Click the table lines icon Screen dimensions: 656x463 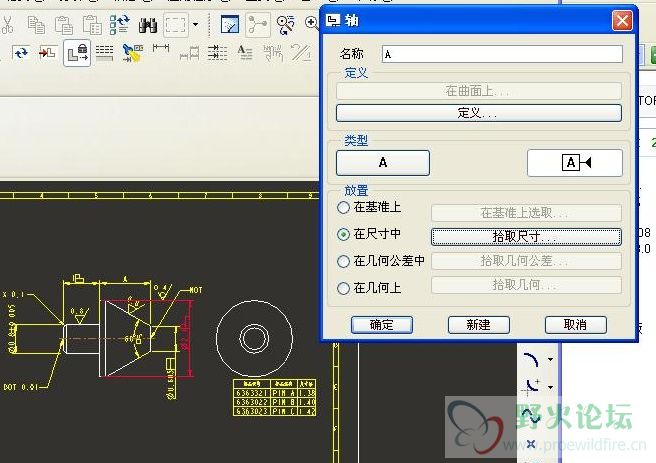(105, 53)
